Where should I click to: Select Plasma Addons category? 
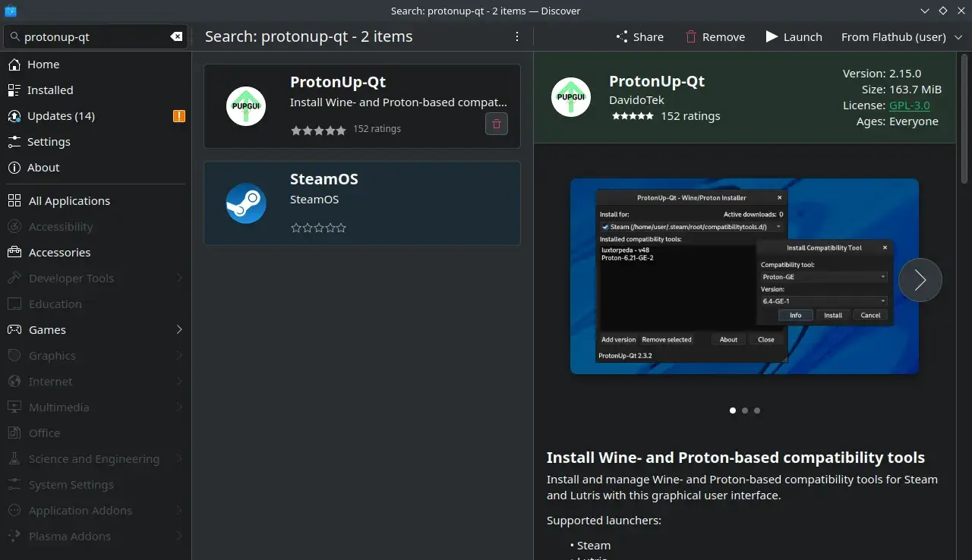(96, 536)
